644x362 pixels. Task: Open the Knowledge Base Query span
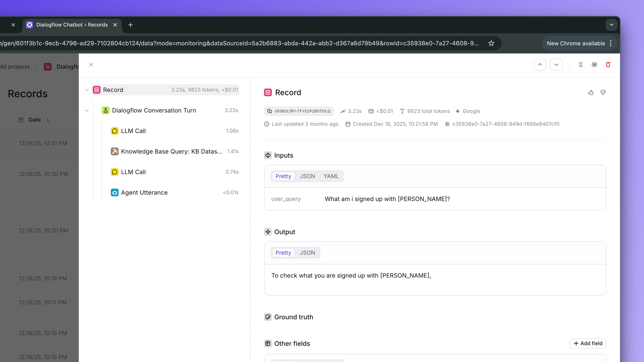click(x=174, y=152)
